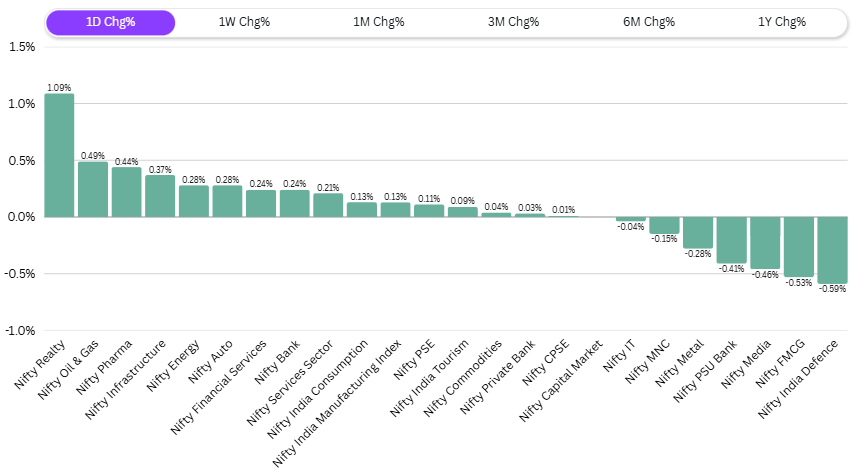Image resolution: width=852 pixels, height=473 pixels.
Task: Select the 1D Chg% tab
Action: 110,23
